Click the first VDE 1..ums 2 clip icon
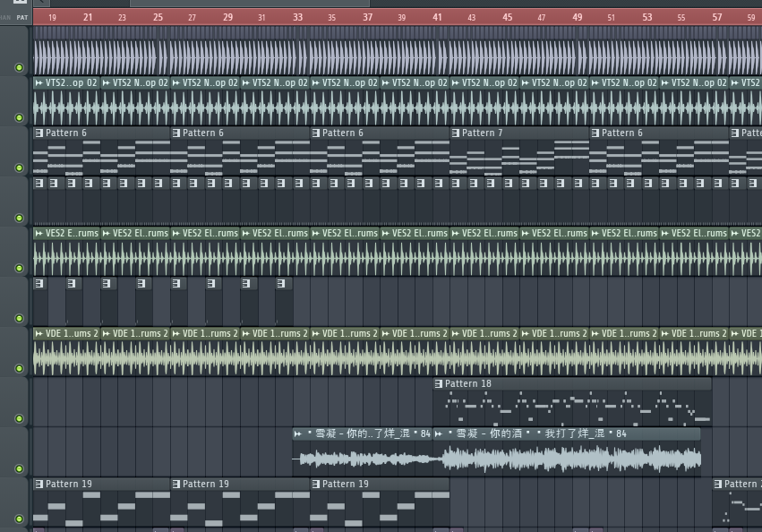The width and height of the screenshot is (762, 532). tap(39, 333)
